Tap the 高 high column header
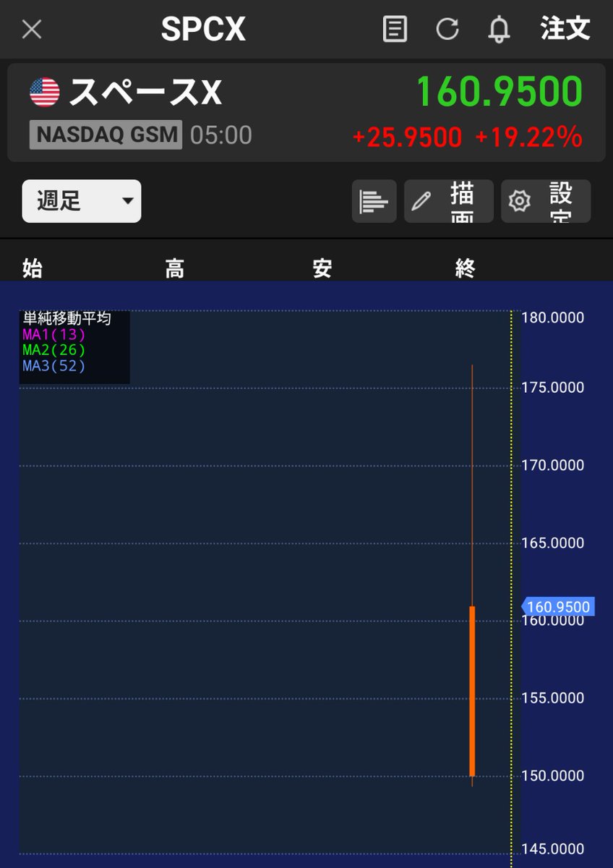The height and width of the screenshot is (868, 613). pyautogui.click(x=174, y=268)
